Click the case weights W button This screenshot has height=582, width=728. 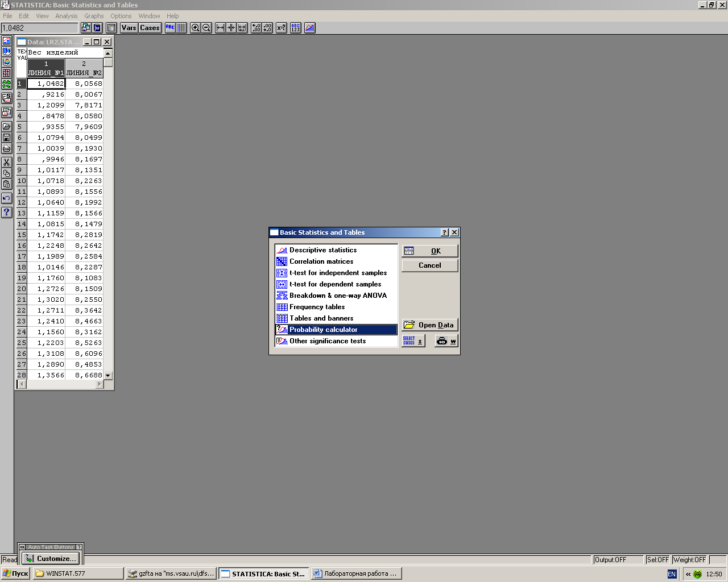tap(446, 341)
